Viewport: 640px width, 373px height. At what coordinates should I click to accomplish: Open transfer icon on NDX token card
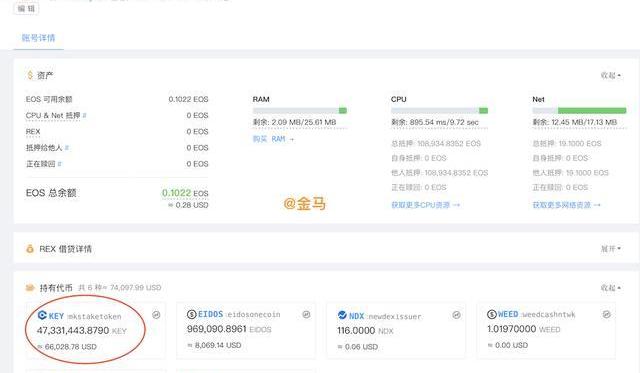(x=456, y=315)
